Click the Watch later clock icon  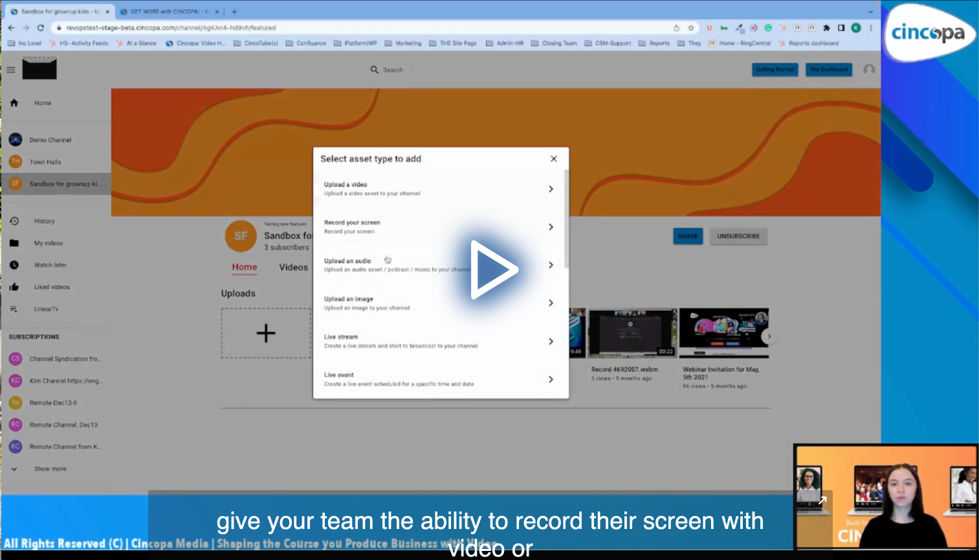coord(14,264)
